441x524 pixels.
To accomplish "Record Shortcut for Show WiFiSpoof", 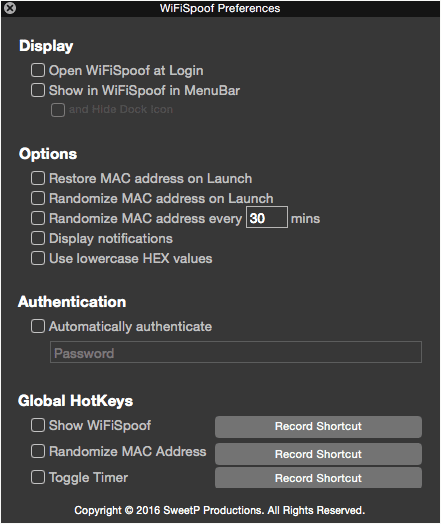I will (318, 427).
